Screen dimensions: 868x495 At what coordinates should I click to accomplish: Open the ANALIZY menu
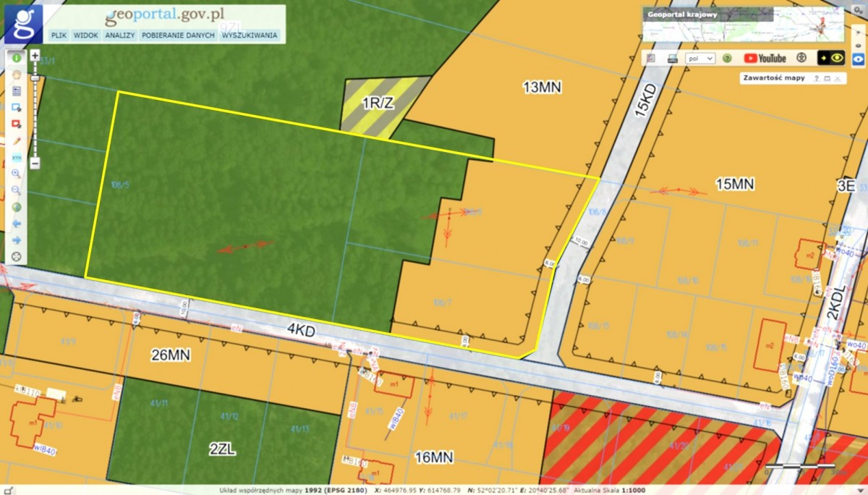click(120, 35)
